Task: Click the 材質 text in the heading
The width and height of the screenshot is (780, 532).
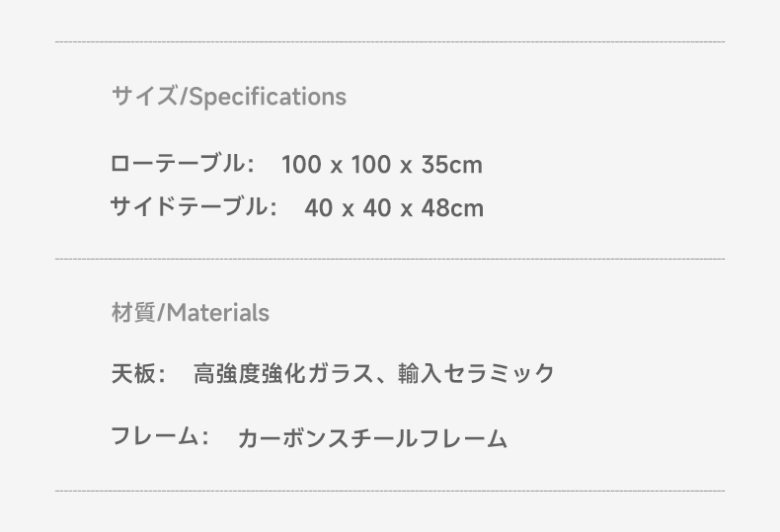Action: (133, 313)
